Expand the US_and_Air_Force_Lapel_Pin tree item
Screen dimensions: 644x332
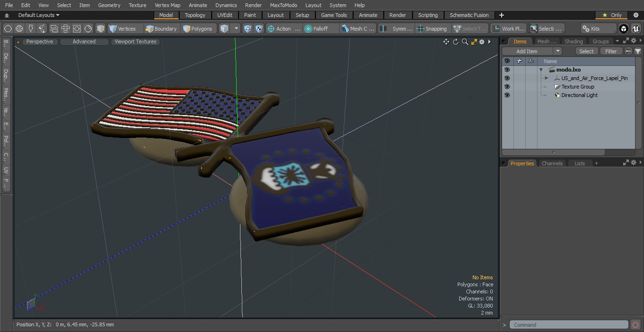(x=546, y=78)
